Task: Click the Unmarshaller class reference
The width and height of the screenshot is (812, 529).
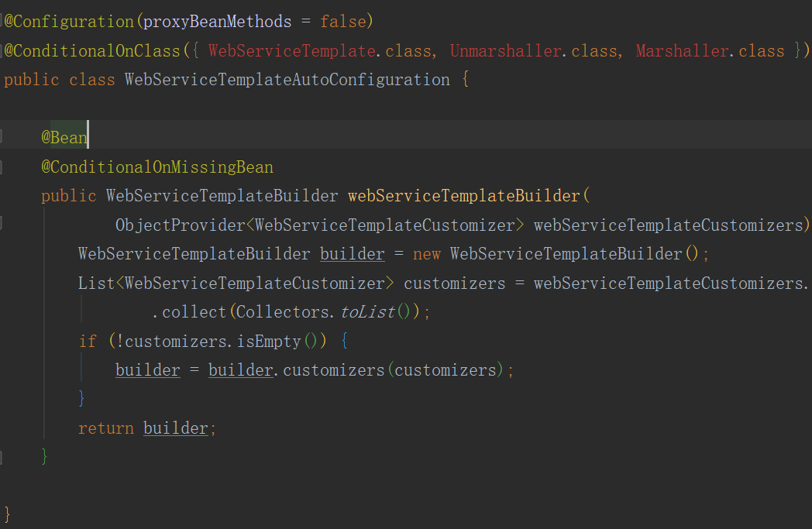Action: 505,50
